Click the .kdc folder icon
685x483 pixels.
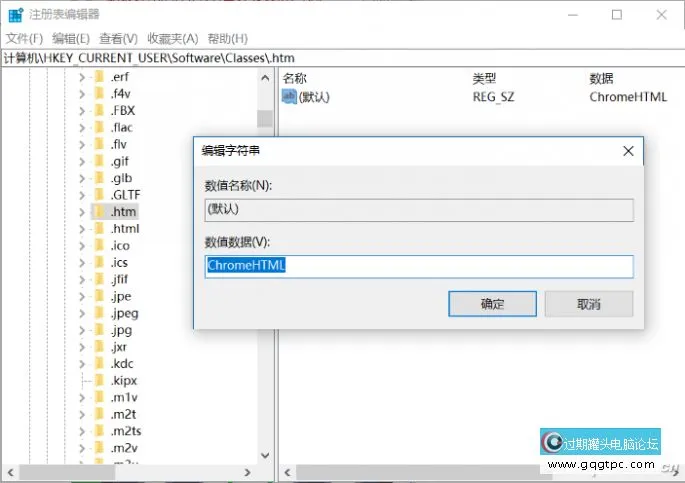click(x=100, y=364)
